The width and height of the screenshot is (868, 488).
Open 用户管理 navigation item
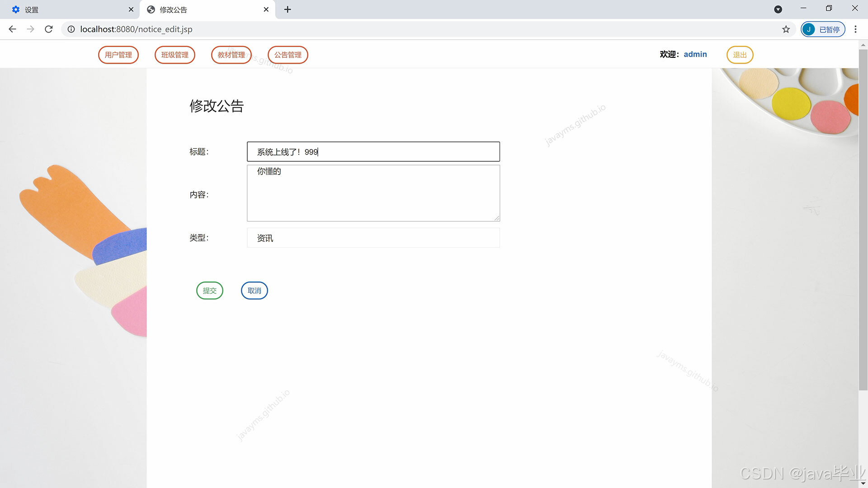tap(118, 55)
